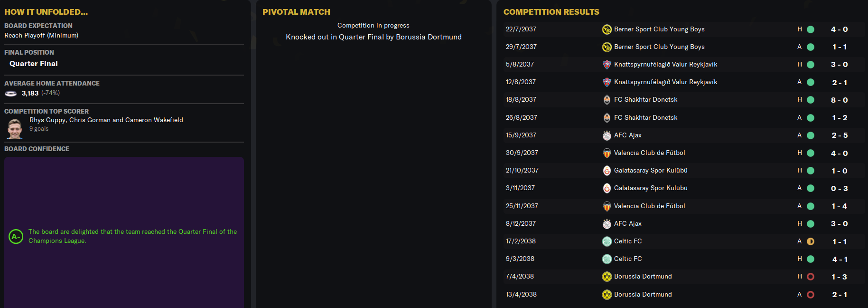Select the 8/12/2037 date cell
868x308 pixels.
tap(521, 224)
